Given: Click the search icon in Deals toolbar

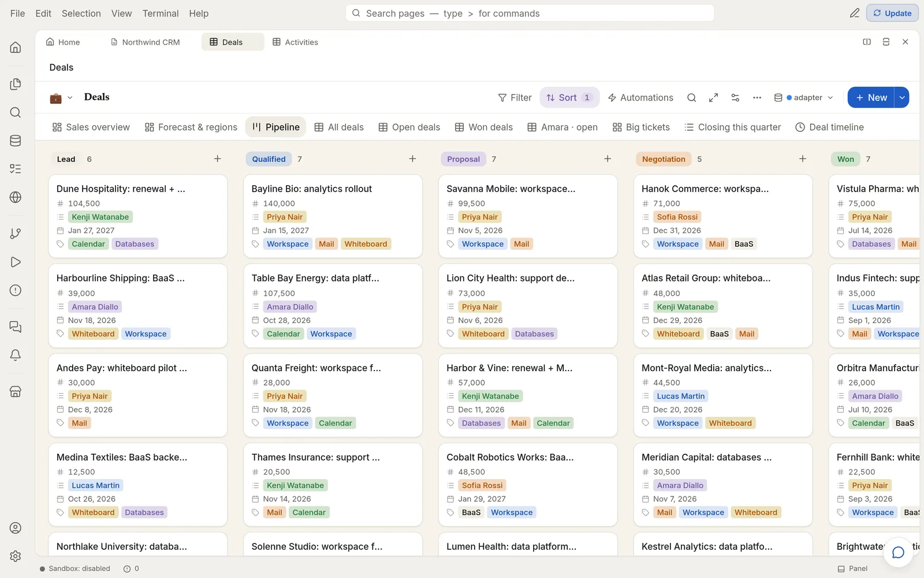Looking at the screenshot, I should (691, 98).
